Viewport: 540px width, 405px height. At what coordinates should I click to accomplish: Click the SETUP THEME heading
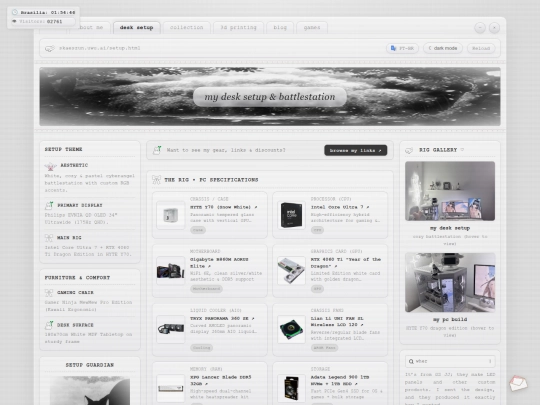click(x=63, y=149)
